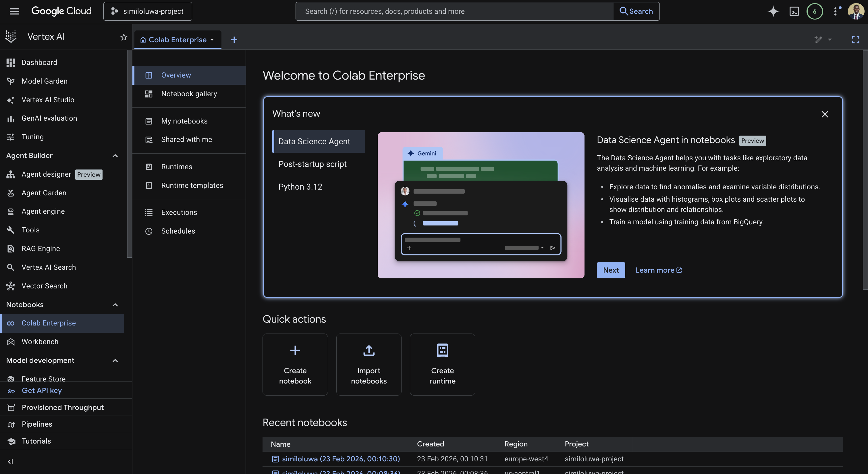Screen dimensions: 868x474
Task: Open the RAG Engine page
Action: click(40, 248)
